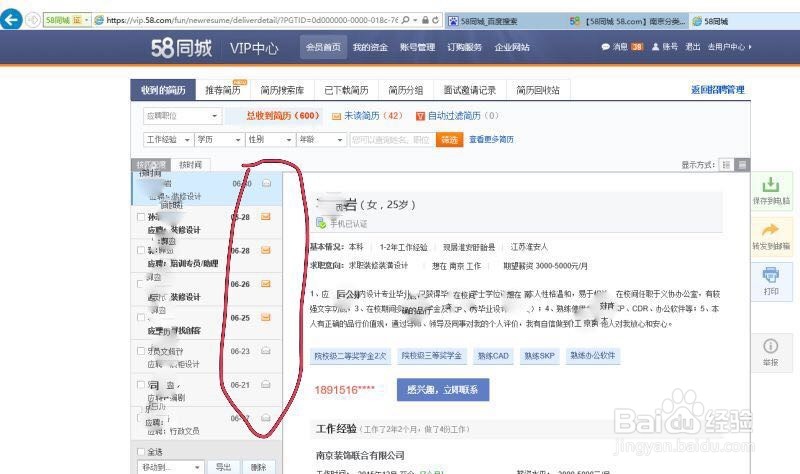Image resolution: width=800 pixels, height=474 pixels.
Task: Click the 感兴趣，立即联系 button
Action: coord(443,390)
